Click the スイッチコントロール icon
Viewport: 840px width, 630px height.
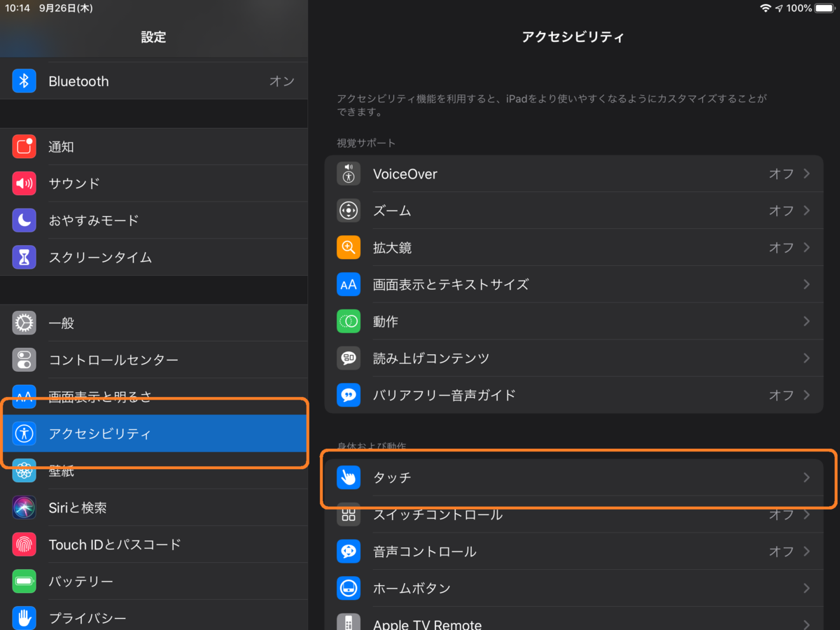tap(348, 514)
